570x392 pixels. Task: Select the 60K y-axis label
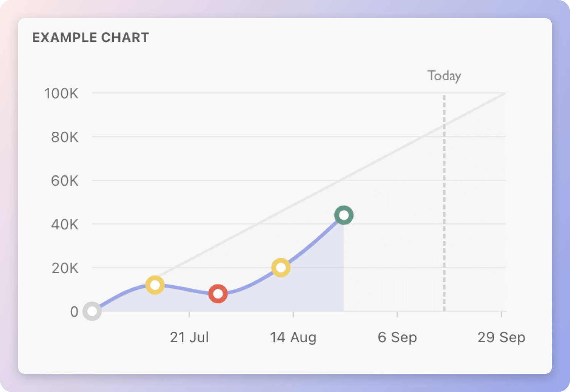pyautogui.click(x=65, y=181)
